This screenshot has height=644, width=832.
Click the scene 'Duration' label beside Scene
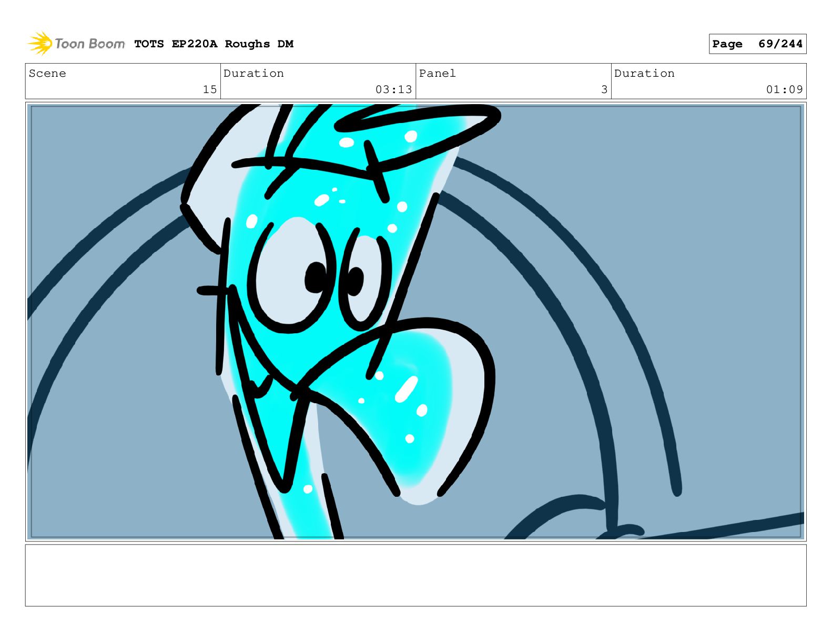(253, 74)
